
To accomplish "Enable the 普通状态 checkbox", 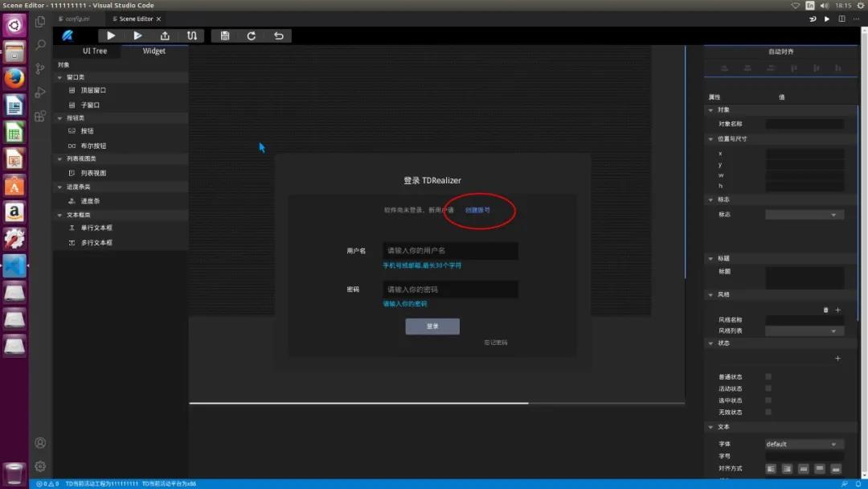I will (768, 376).
